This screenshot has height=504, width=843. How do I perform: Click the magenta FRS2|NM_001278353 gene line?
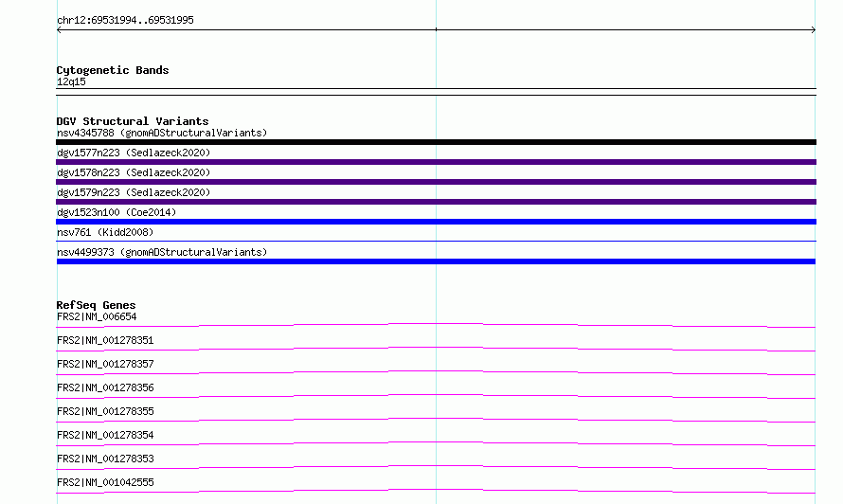pos(436,467)
